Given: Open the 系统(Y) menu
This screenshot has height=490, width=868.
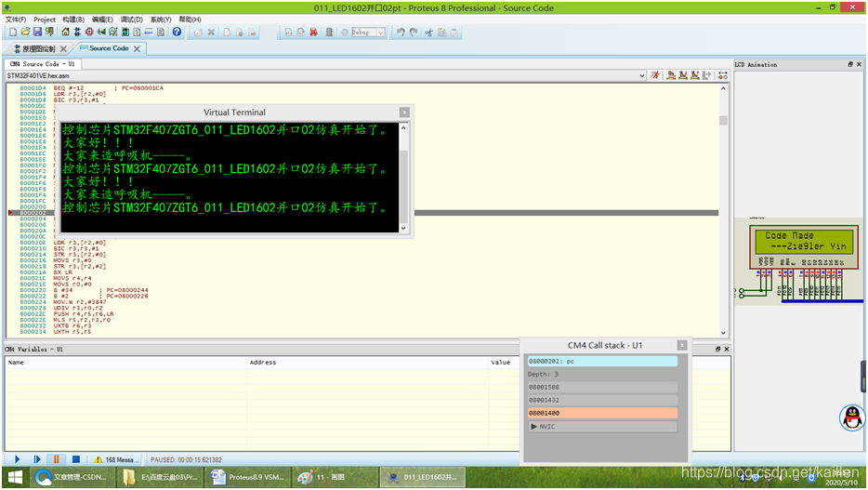Looking at the screenshot, I should (161, 20).
